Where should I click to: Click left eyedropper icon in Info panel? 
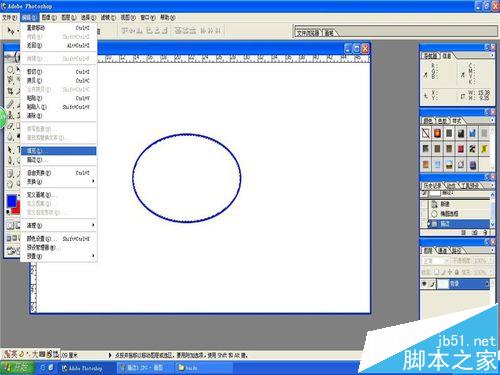tap(425, 75)
